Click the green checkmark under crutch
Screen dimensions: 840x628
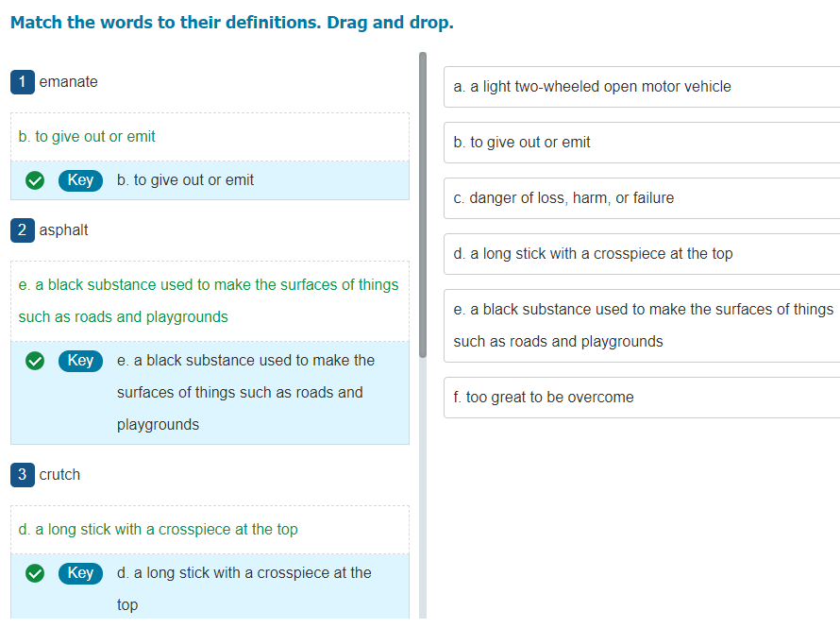point(35,573)
